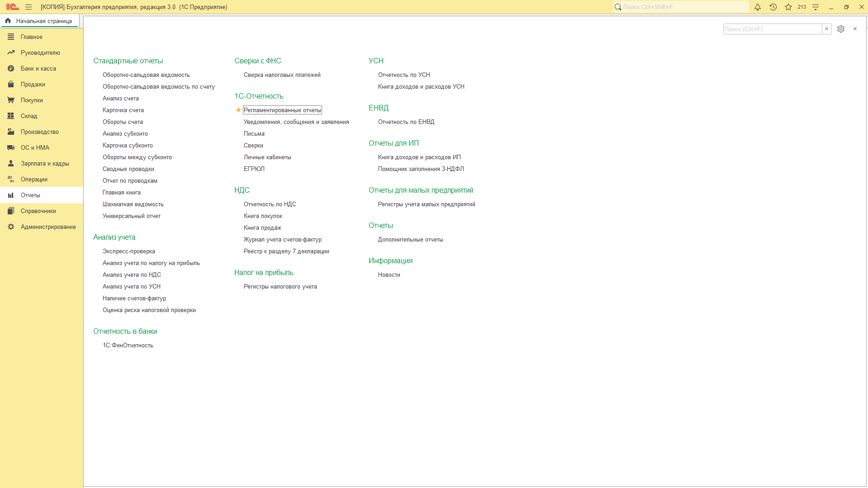Click the Производство factory icon
The height and width of the screenshot is (488, 868).
pyautogui.click(x=11, y=132)
